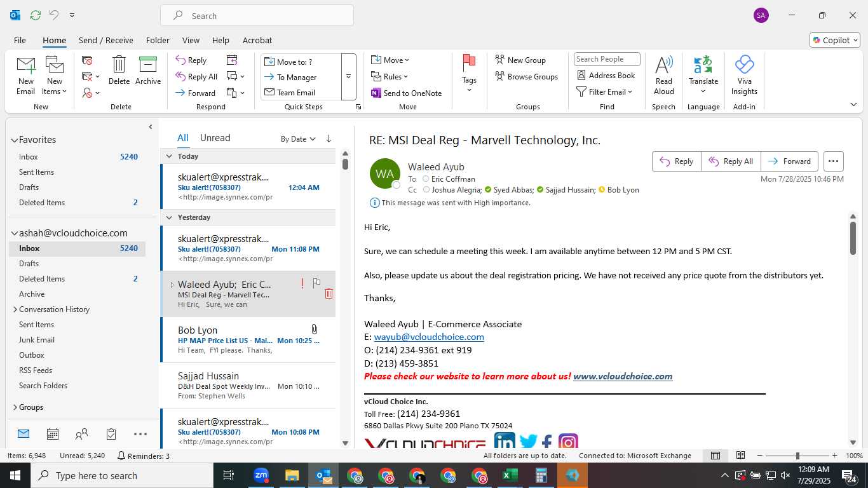
Task: Collapse the Favorites section
Action: pos(15,140)
